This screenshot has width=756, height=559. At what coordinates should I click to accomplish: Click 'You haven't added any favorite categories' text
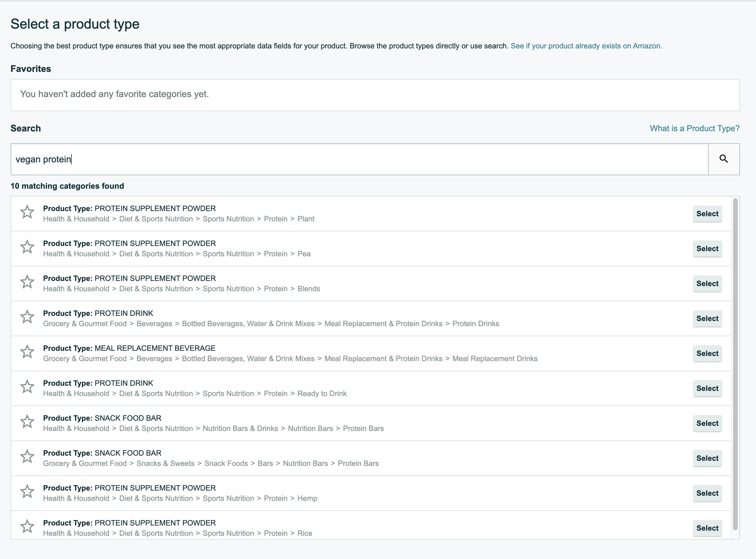114,94
